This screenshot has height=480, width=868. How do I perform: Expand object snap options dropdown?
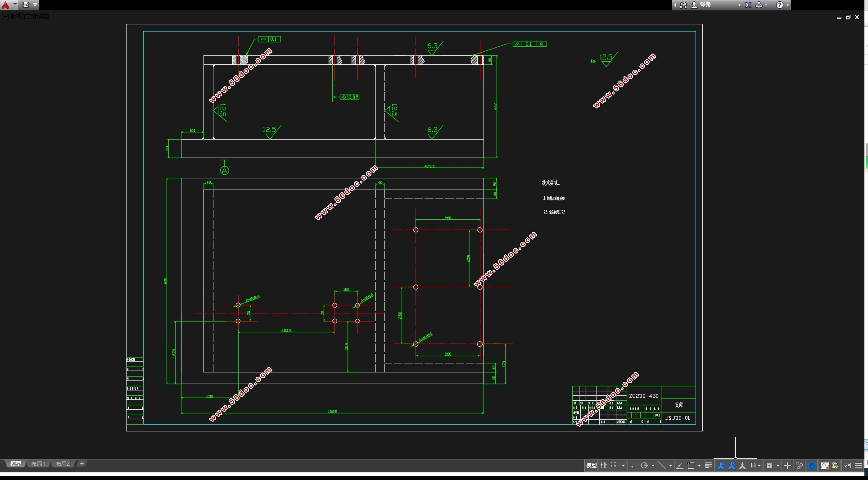coord(699,466)
